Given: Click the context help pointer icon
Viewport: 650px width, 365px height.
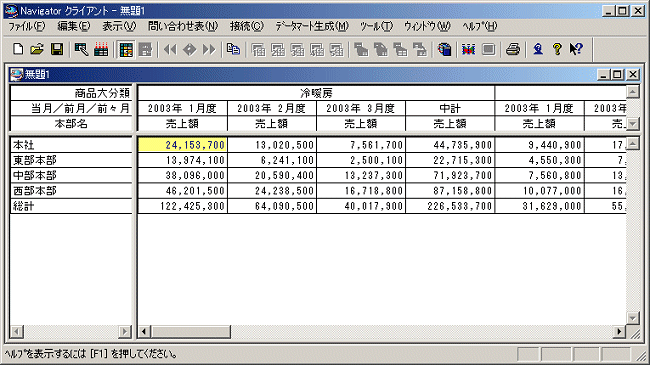Looking at the screenshot, I should pos(576,49).
